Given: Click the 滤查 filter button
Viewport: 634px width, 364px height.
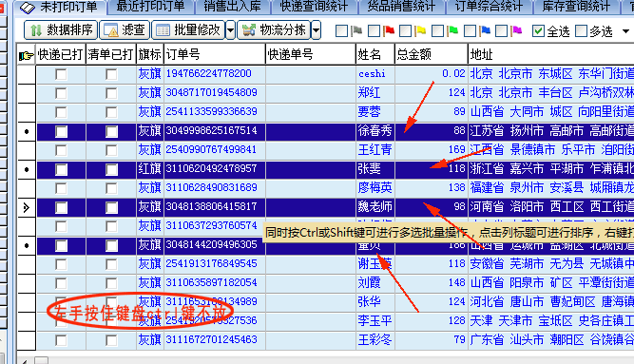Looking at the screenshot, I should pos(125,30).
